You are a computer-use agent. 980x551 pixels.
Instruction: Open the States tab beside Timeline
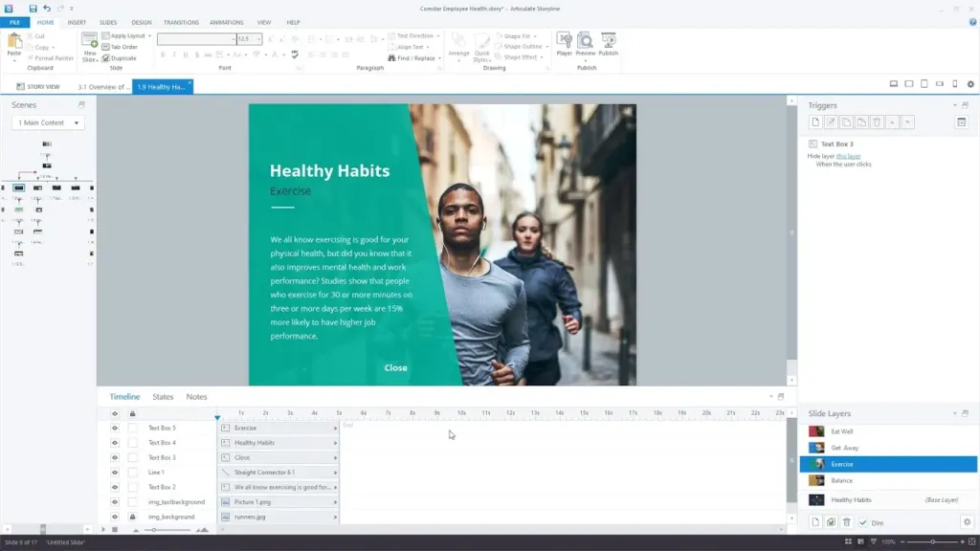point(163,397)
